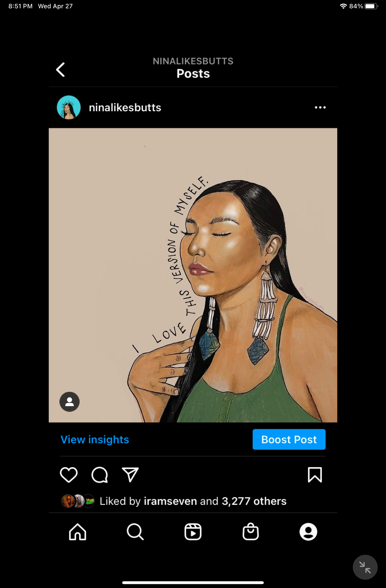386x588 pixels.
Task: View the 3,277 others who liked
Action: click(254, 501)
